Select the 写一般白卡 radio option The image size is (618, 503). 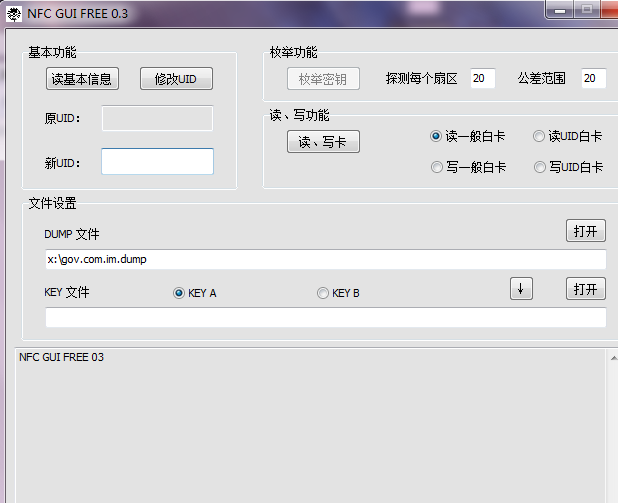(436, 167)
